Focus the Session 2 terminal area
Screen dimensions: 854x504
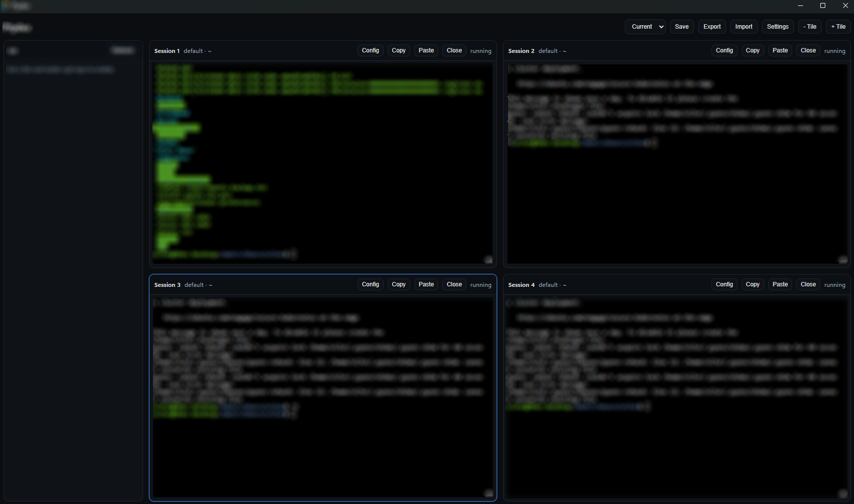click(677, 164)
